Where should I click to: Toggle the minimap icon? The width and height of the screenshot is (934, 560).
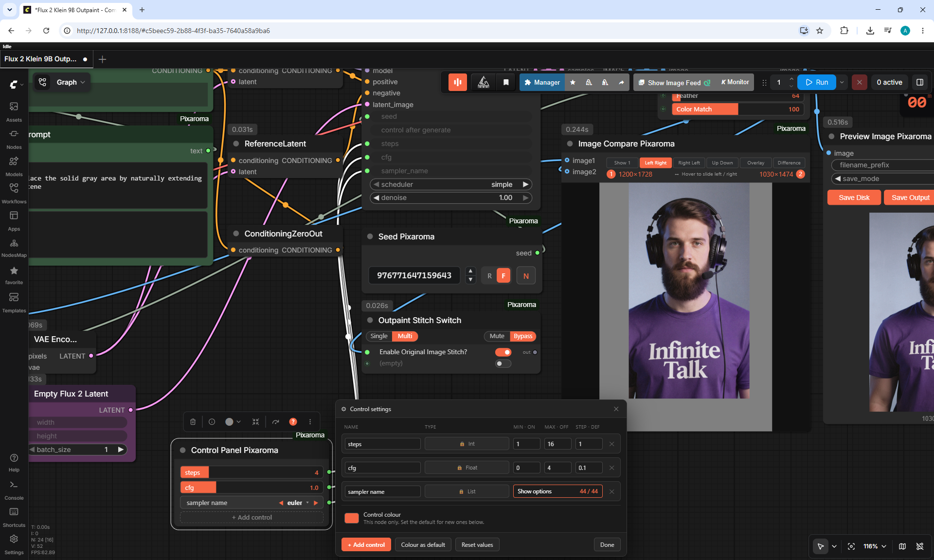pyautogui.click(x=902, y=546)
